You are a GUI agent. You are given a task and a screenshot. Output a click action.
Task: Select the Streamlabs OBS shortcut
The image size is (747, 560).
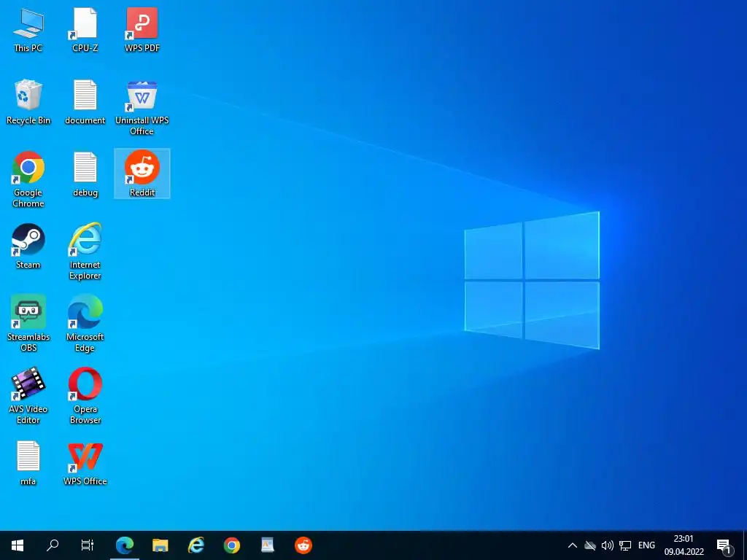click(x=28, y=324)
